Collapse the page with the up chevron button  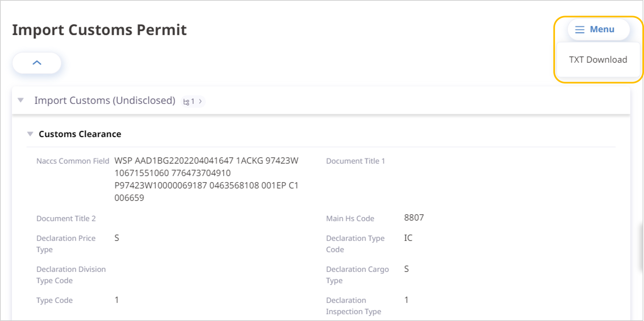pyautogui.click(x=37, y=62)
